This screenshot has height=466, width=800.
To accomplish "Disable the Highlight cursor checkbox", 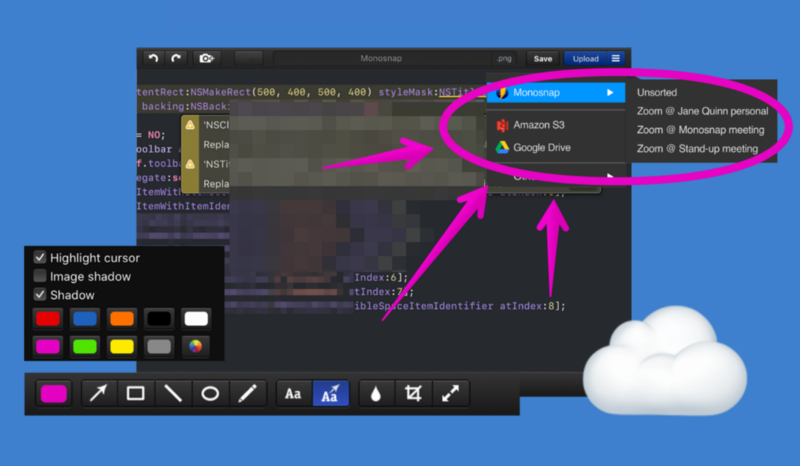I will [41, 257].
